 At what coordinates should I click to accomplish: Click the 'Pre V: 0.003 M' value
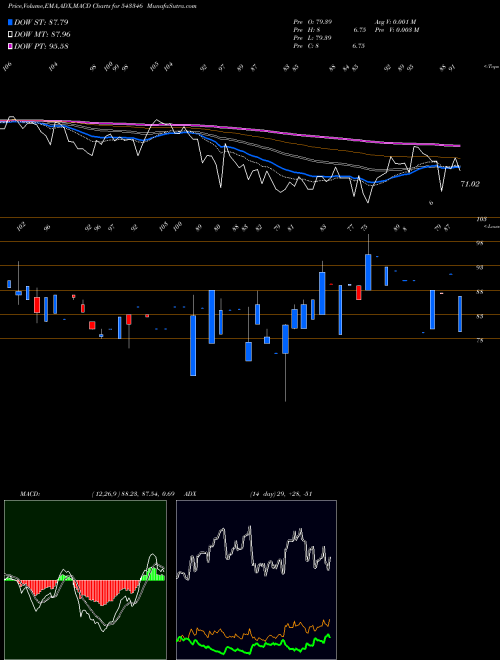click(x=396, y=29)
